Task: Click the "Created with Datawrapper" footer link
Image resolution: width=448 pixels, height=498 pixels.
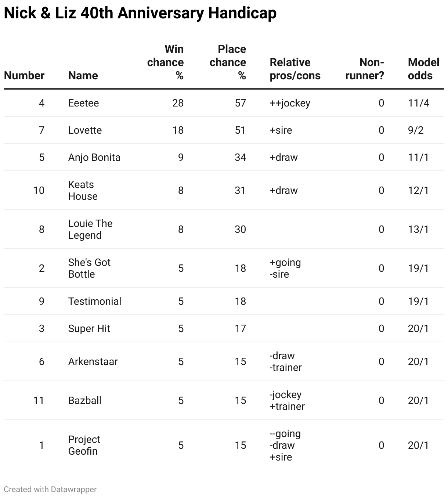Action: (x=50, y=489)
